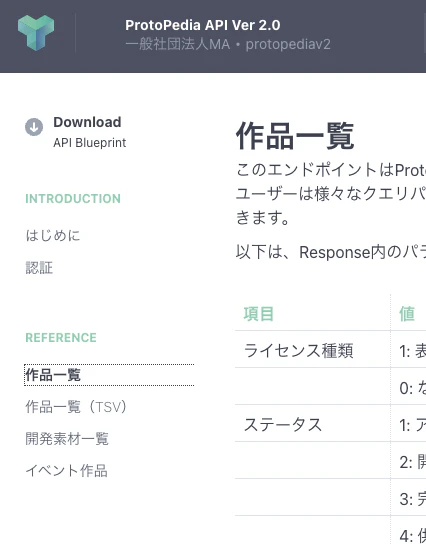Click the API Blueprint subtitle
Image resolution: width=426 pixels, height=545 pixels.
point(90,143)
